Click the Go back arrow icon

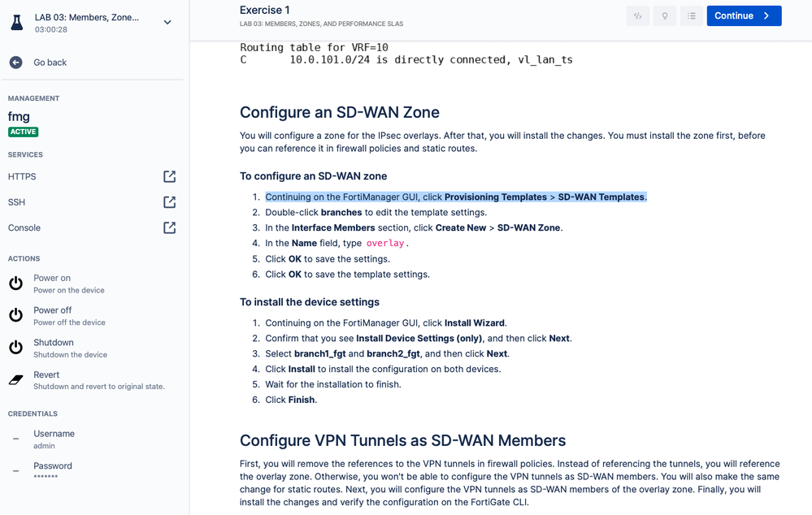coord(16,63)
